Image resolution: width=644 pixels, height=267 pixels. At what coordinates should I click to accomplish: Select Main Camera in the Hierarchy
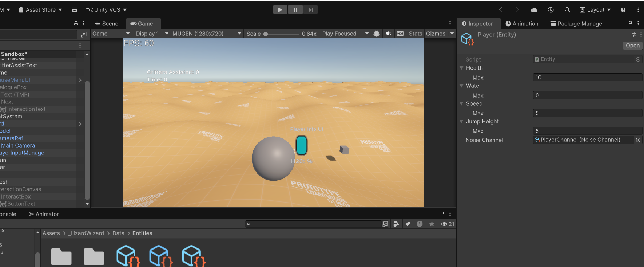pos(18,145)
